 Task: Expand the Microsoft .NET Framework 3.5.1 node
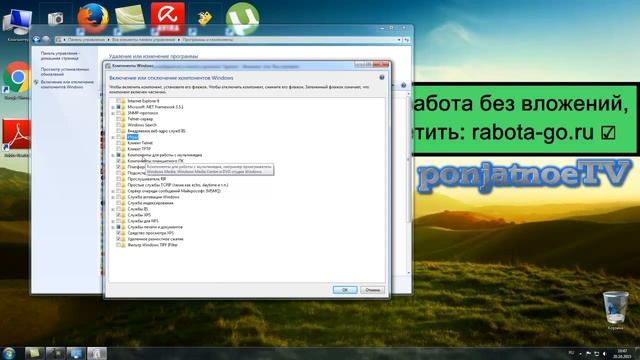coord(113,107)
